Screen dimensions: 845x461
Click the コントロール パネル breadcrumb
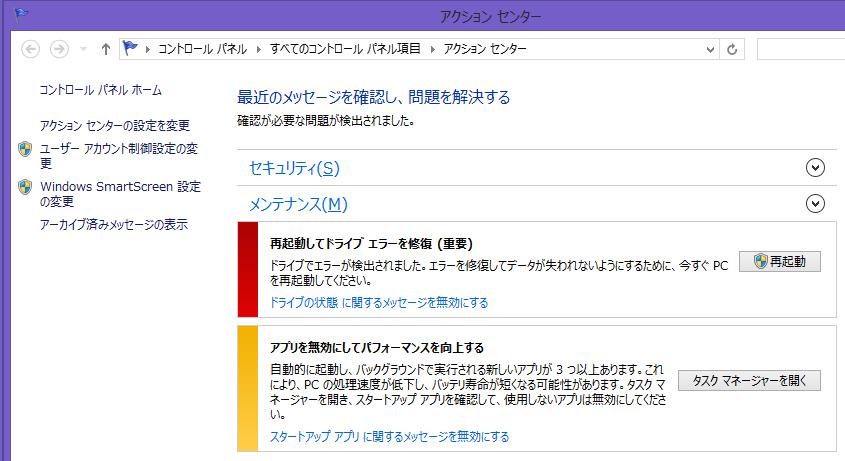202,49
